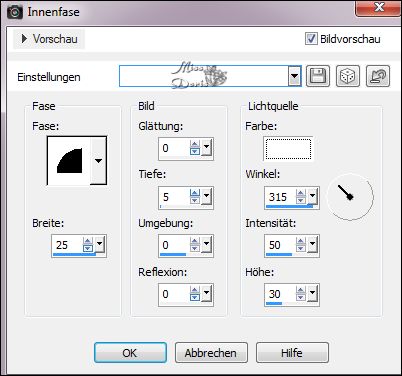The height and width of the screenshot is (376, 402).
Task: Click the Abbrechen button
Action: [211, 353]
